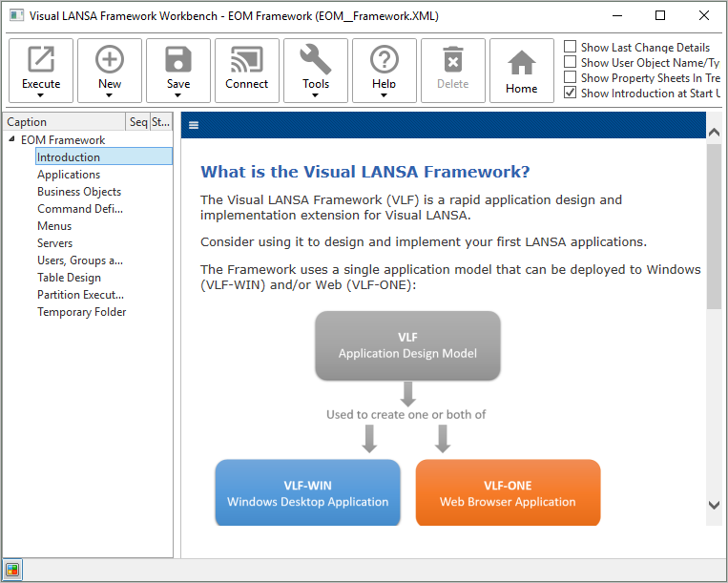Click the vertical scrollbar thumb
728x583 pixels.
coord(714,226)
